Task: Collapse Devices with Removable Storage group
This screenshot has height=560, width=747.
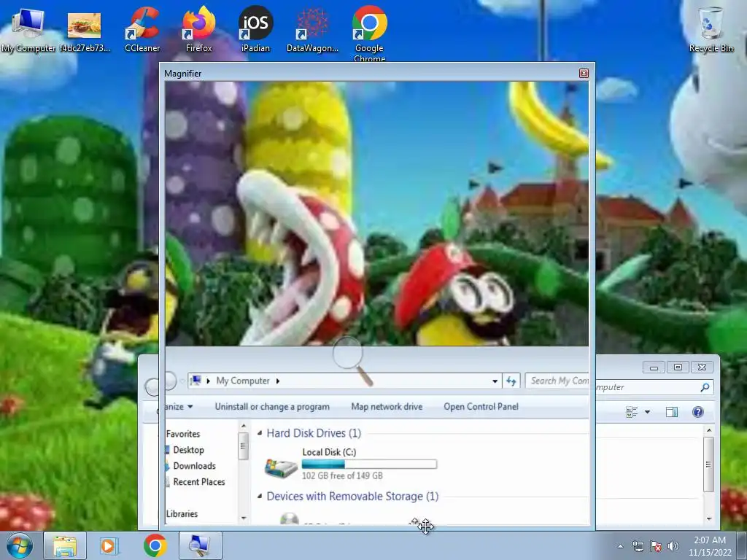Action: [x=260, y=496]
